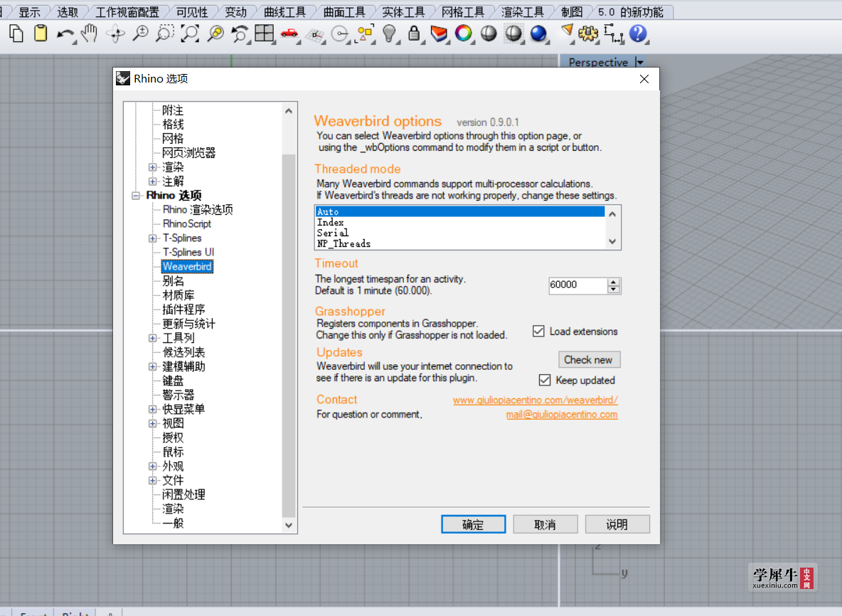The height and width of the screenshot is (616, 842).
Task: Click the Copy icon in the toolbar
Action: tap(16, 34)
